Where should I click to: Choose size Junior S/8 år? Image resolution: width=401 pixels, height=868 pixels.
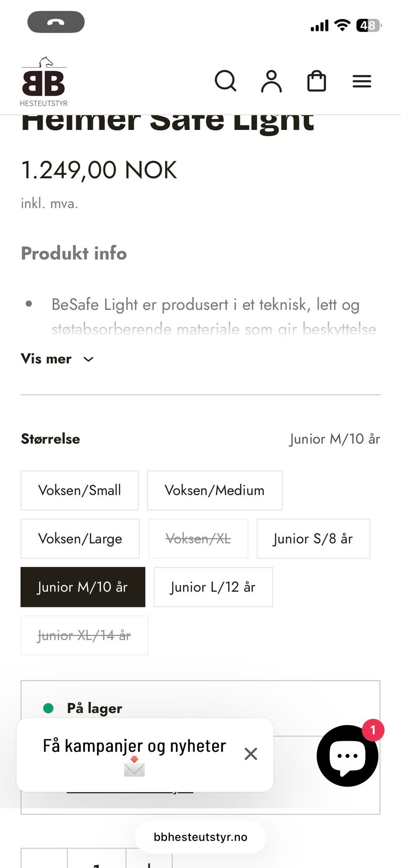tap(313, 539)
